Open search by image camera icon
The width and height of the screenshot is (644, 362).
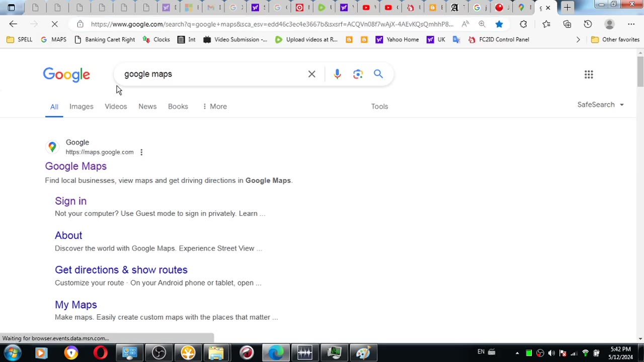click(x=358, y=74)
